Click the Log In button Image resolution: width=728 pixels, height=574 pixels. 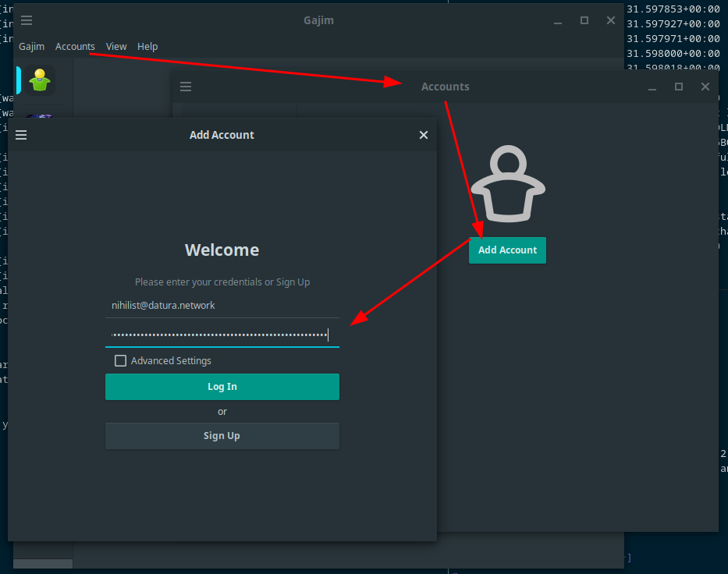[222, 387]
